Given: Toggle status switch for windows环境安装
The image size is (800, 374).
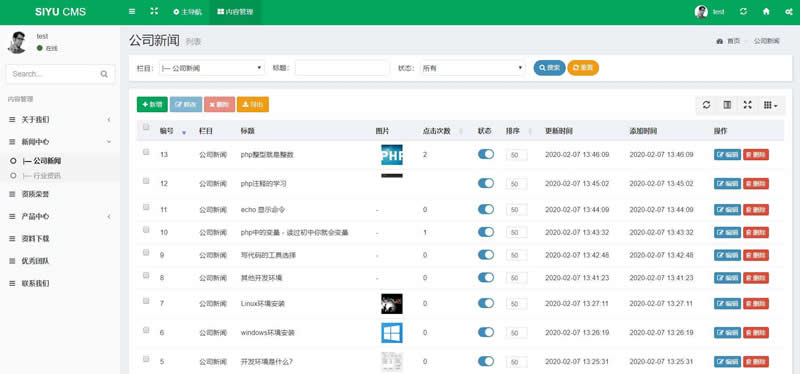Looking at the screenshot, I should click(x=486, y=332).
